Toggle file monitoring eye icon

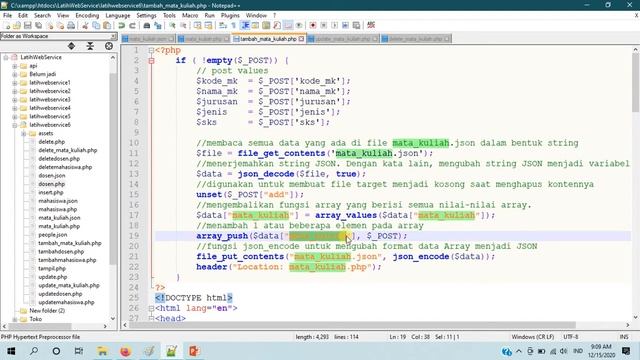(x=299, y=25)
